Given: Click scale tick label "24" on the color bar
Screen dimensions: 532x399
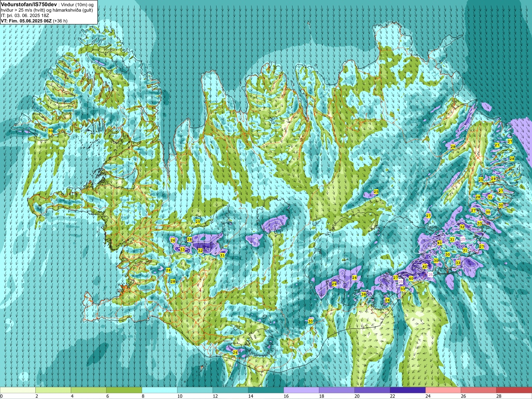Looking at the screenshot, I should click(428, 396).
